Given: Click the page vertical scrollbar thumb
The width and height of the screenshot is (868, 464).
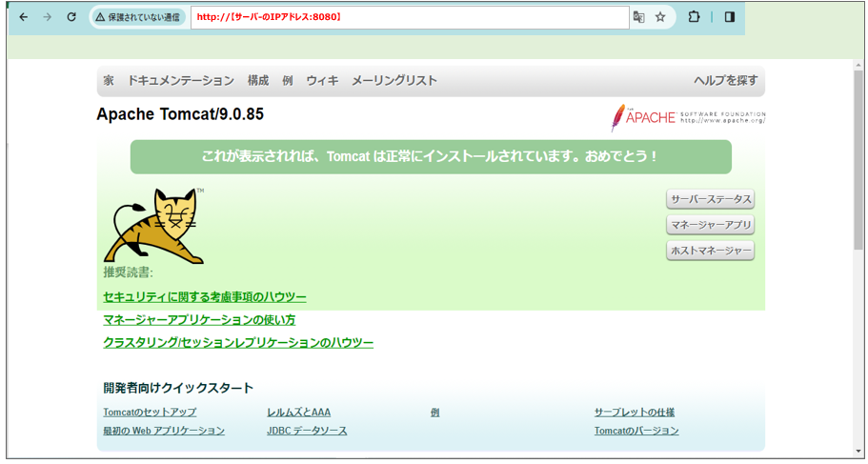Looking at the screenshot, I should tap(858, 159).
